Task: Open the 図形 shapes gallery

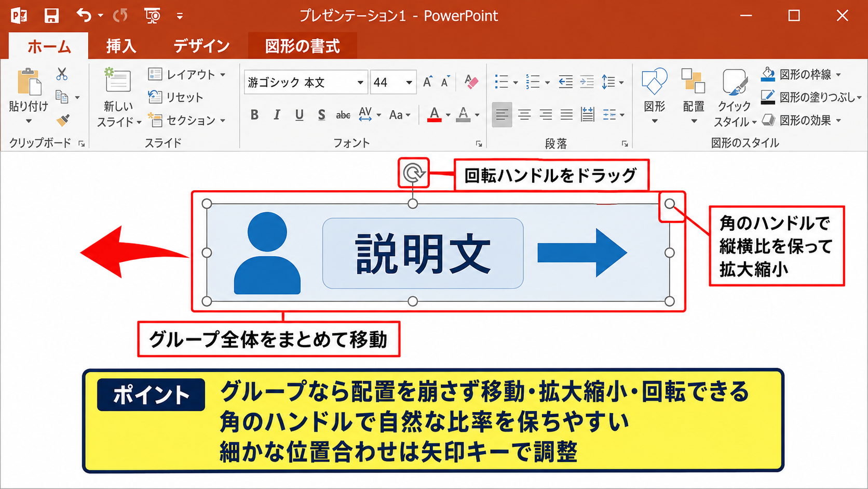Action: point(654,97)
